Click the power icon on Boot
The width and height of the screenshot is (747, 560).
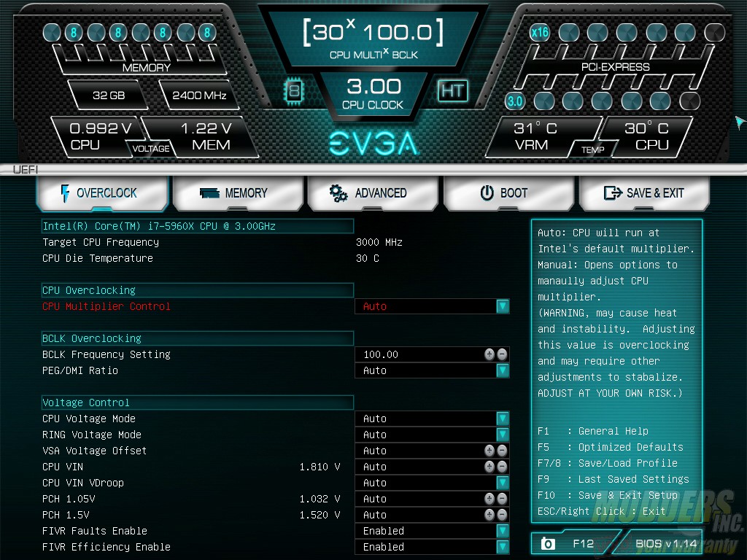pyautogui.click(x=487, y=192)
